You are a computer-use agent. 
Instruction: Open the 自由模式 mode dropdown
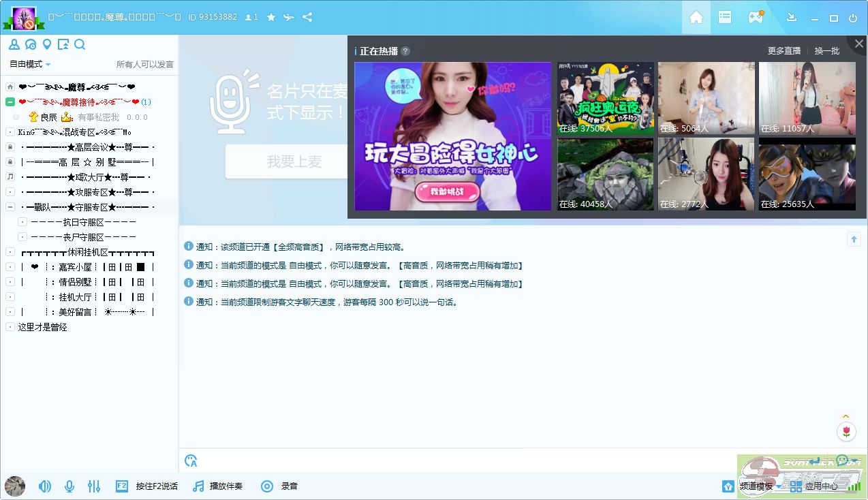pyautogui.click(x=30, y=64)
